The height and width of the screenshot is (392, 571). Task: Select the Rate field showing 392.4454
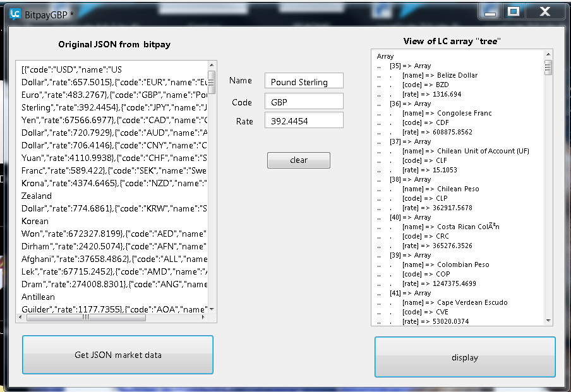pyautogui.click(x=304, y=121)
